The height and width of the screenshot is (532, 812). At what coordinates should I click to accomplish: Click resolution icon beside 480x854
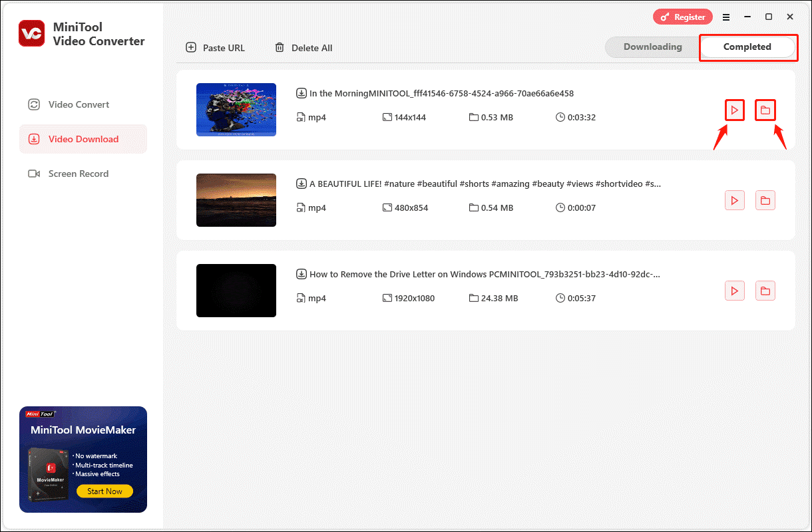pyautogui.click(x=387, y=208)
